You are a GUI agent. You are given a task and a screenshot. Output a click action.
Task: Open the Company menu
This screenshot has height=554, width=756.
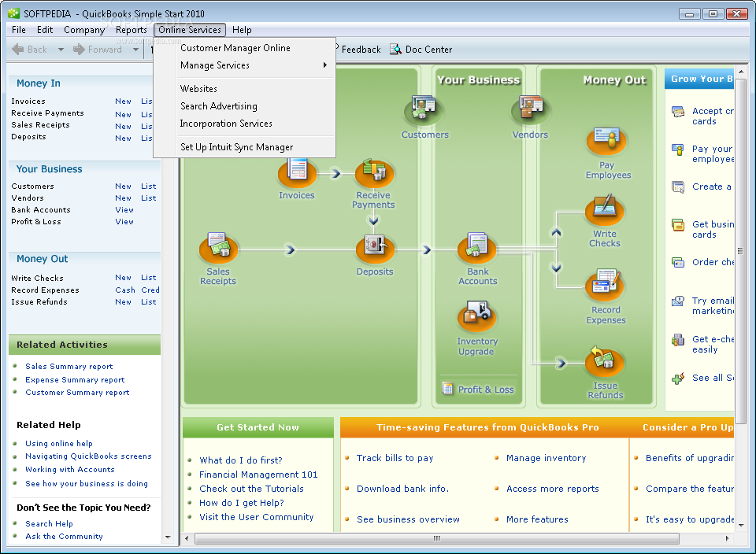click(x=84, y=30)
